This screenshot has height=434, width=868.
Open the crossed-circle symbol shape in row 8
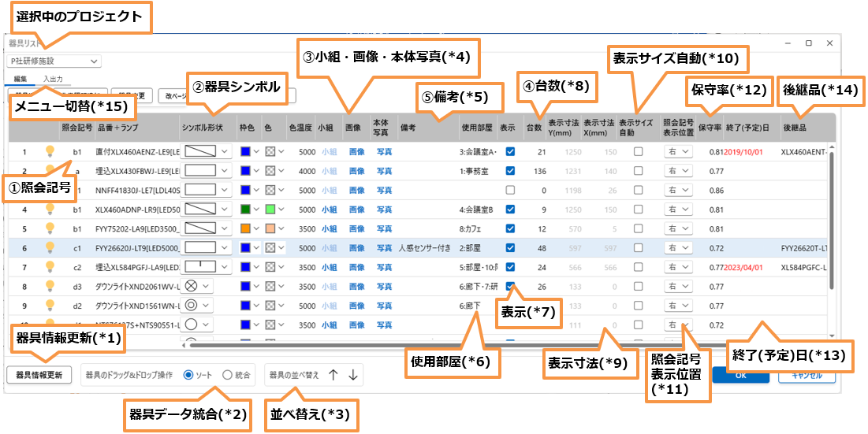click(x=198, y=286)
